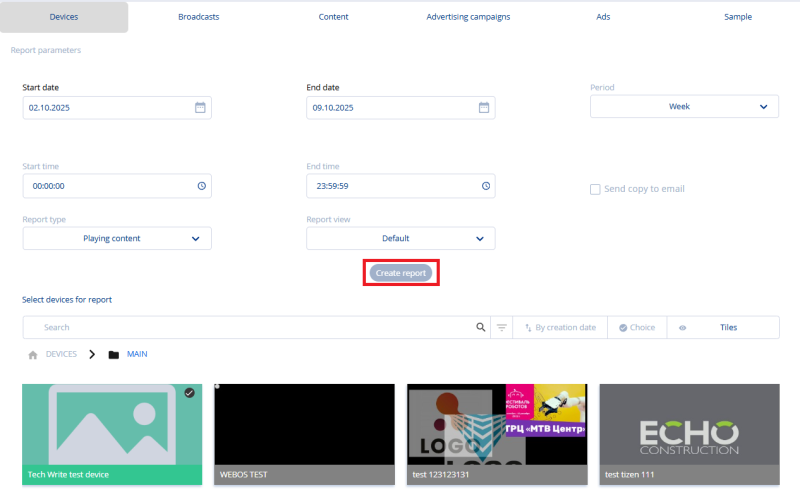
Task: Click the End time clock icon
Action: (485, 186)
